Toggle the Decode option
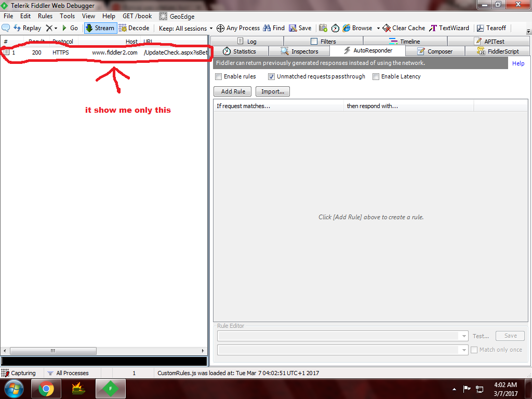Screen dimensions: 532x399 (x=134, y=28)
